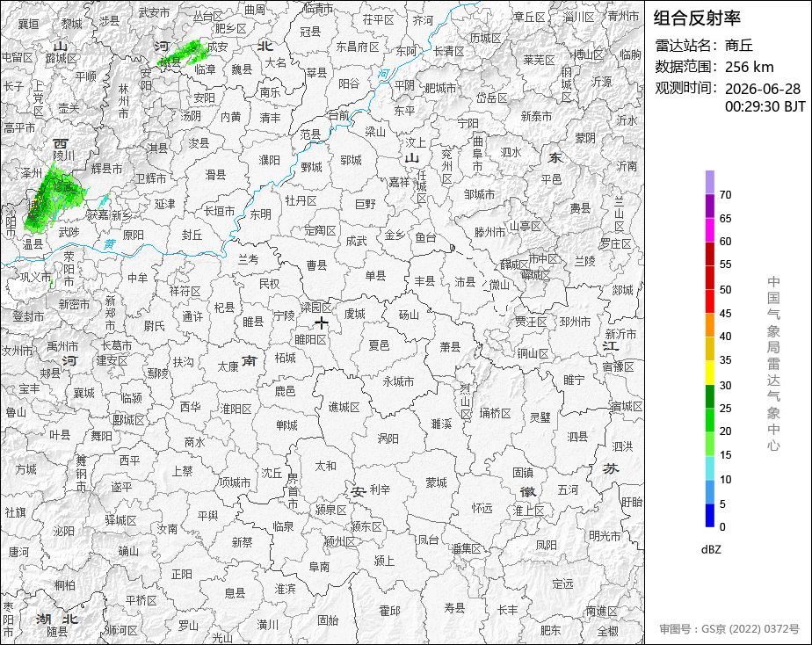The image size is (812, 645).
Task: Click the 睢宁 county label
Action: tap(574, 380)
